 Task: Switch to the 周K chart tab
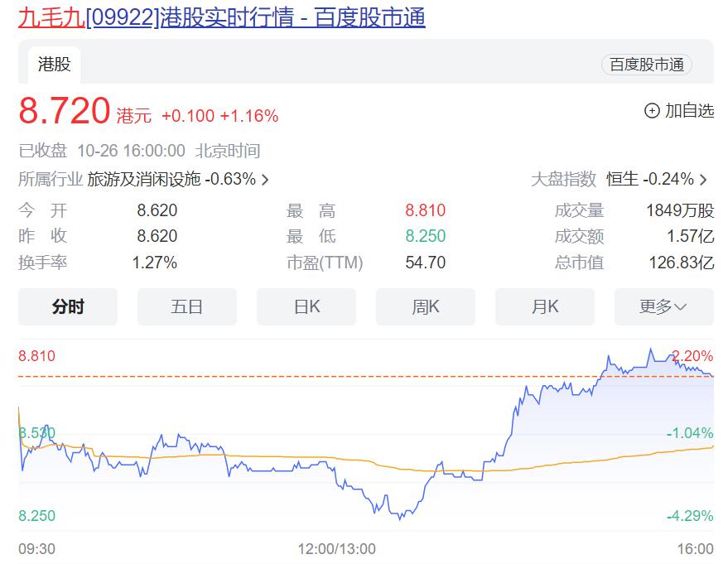(425, 306)
